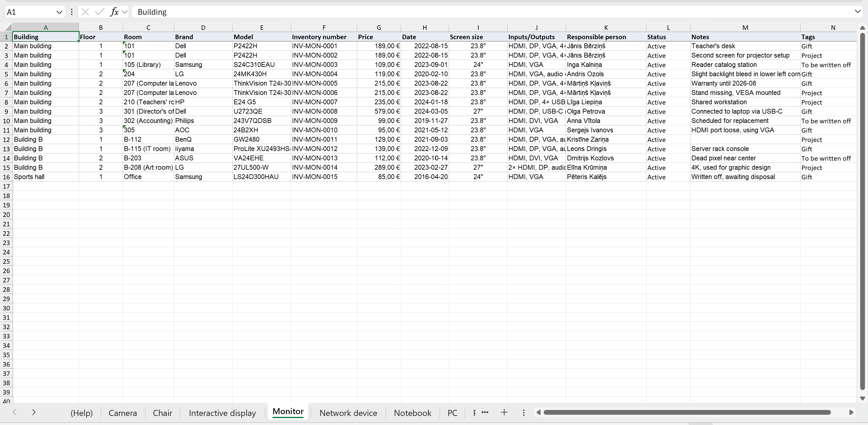Screen dimensions: 868x425
Task: Open dropdown arrow beside the fx icon
Action: coord(125,12)
